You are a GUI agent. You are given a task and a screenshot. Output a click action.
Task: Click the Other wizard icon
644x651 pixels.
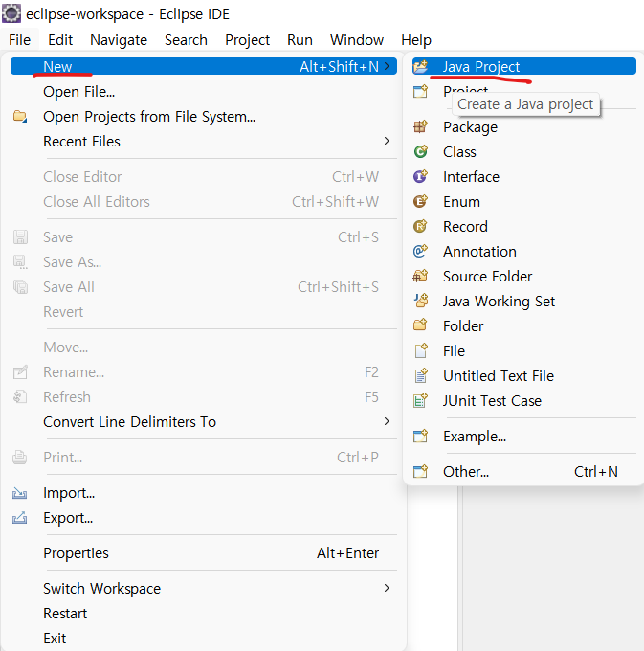pos(420,471)
